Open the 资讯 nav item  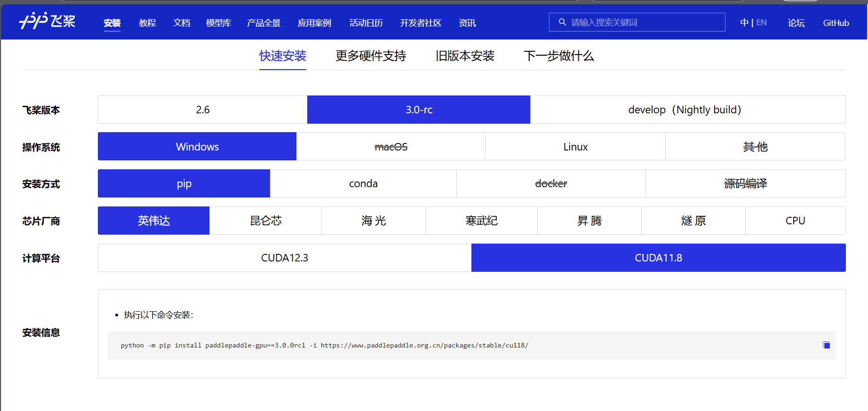pos(467,23)
